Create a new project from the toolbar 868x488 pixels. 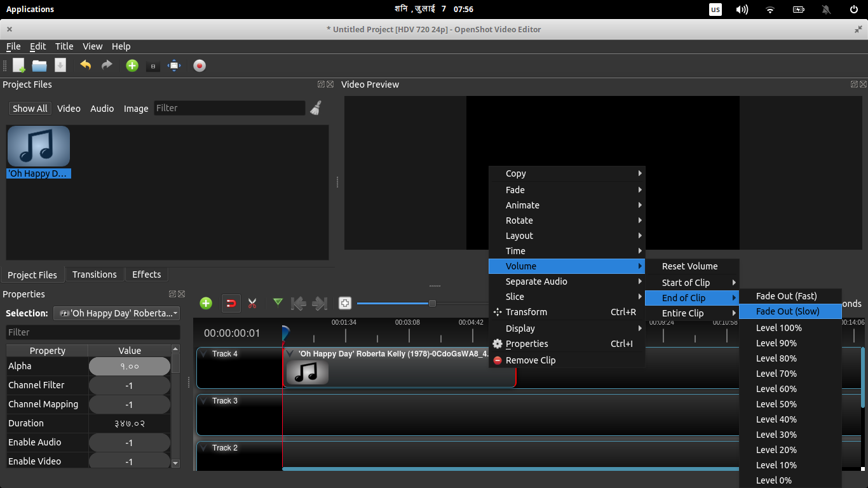19,65
